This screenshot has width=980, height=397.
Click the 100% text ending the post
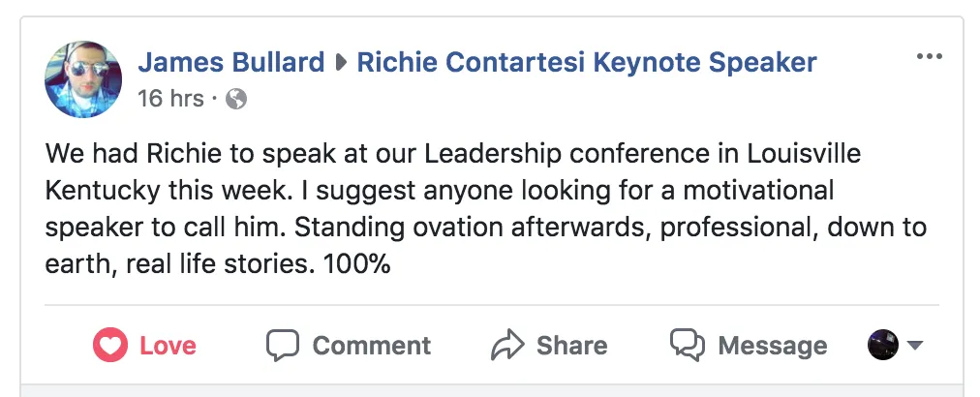[x=357, y=265]
